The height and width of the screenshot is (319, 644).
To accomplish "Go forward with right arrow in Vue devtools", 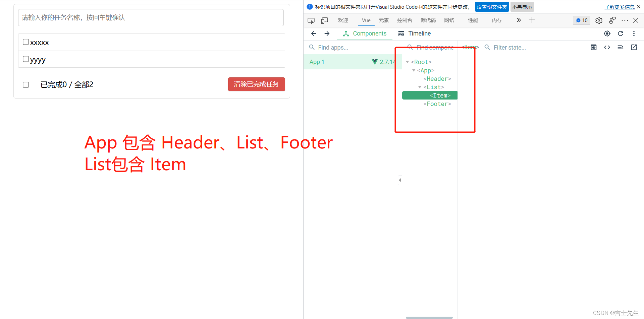I will (327, 34).
